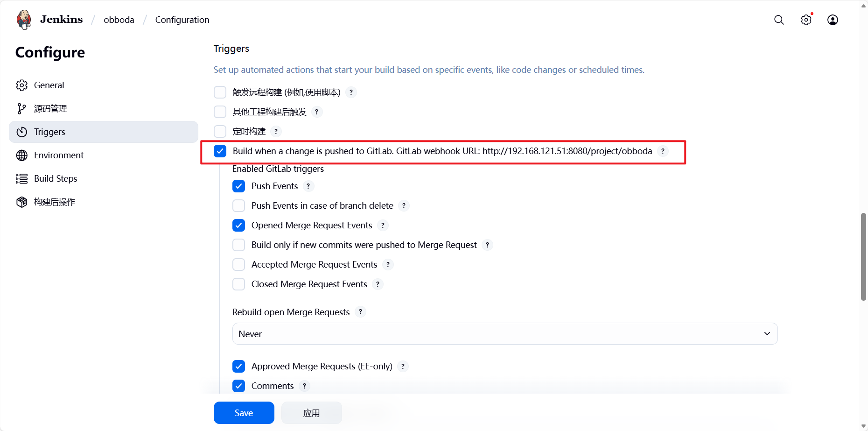Show help for Accepted Merge Request Events

(388, 265)
